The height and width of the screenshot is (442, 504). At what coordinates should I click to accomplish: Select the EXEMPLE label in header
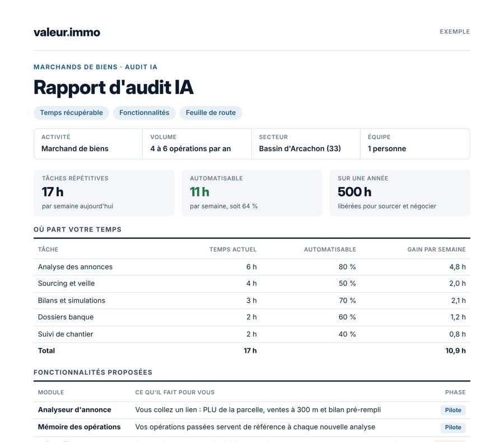pyautogui.click(x=455, y=31)
